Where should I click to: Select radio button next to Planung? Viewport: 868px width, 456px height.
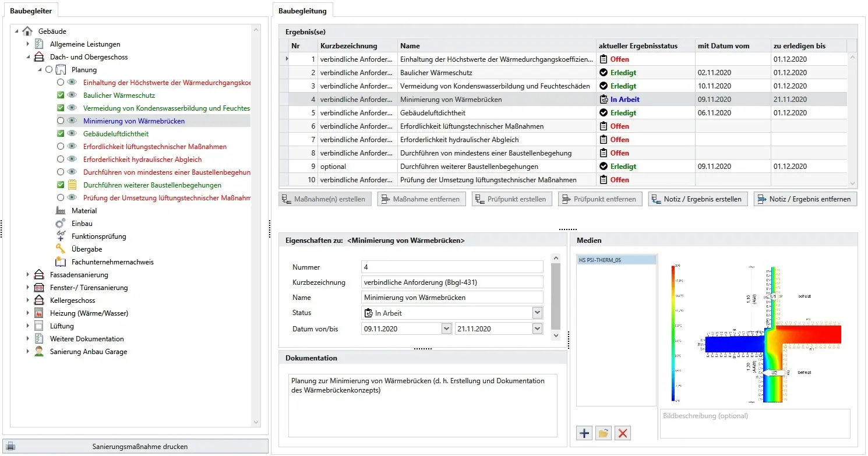49,70
